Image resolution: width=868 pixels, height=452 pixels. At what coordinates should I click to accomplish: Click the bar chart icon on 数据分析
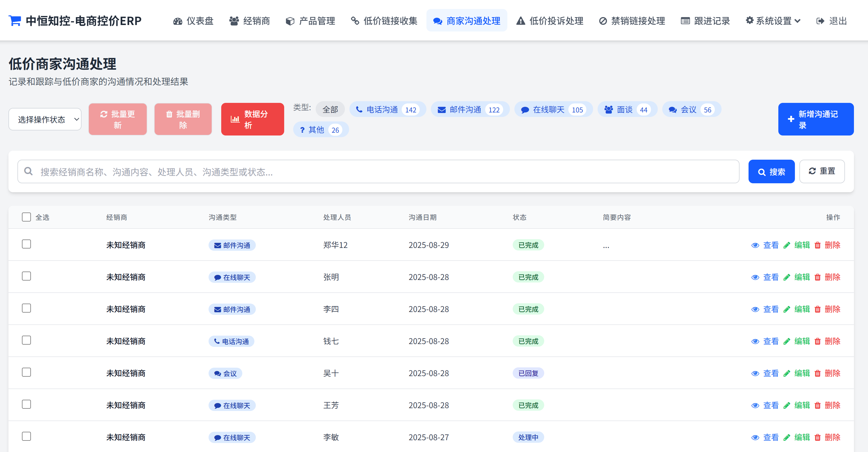coord(235,119)
